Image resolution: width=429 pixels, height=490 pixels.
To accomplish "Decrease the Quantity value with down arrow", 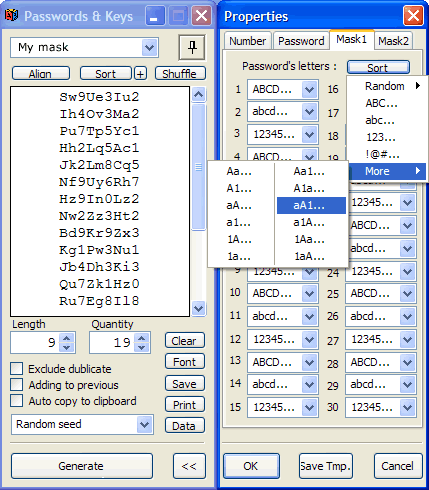I will (x=142, y=348).
